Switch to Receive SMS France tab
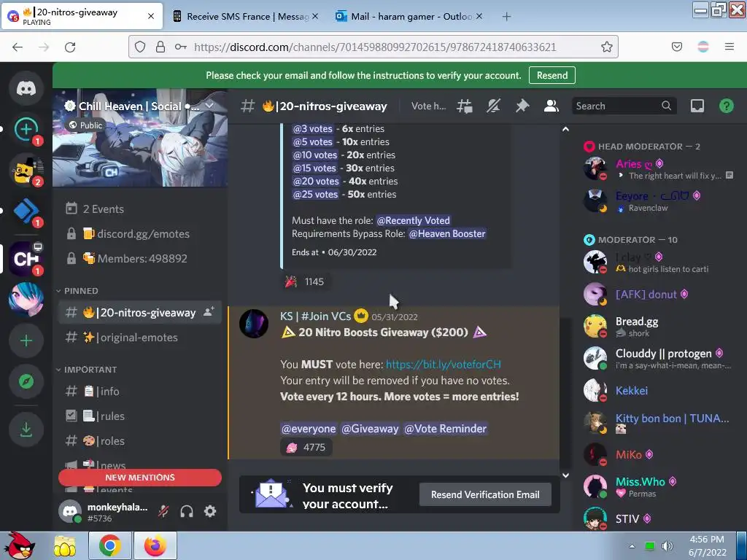 pyautogui.click(x=247, y=17)
